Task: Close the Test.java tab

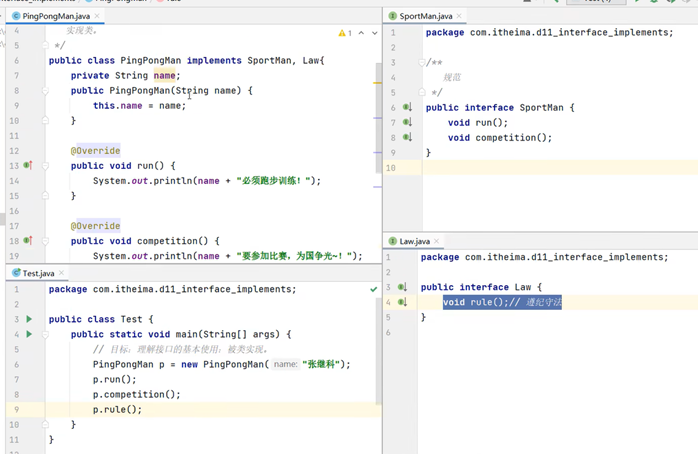Action: click(x=61, y=273)
